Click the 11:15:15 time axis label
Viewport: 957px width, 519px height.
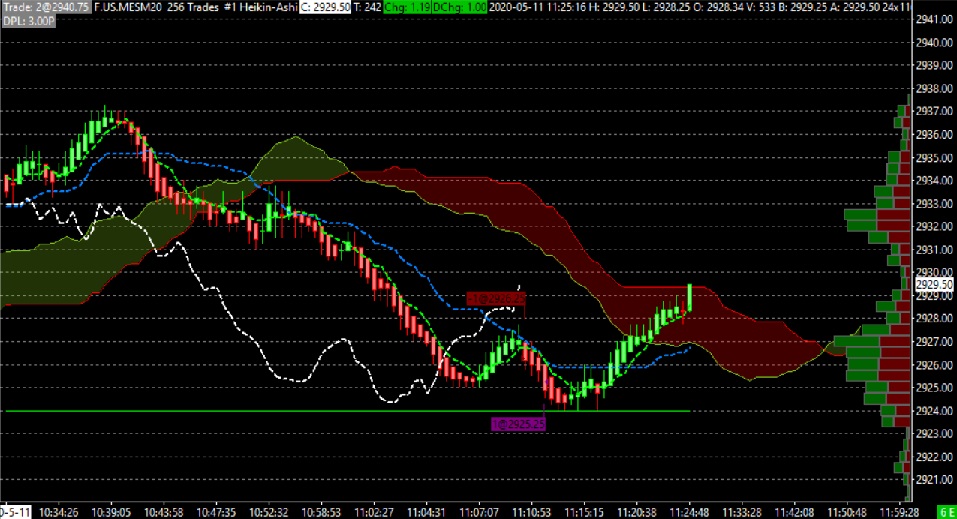[584, 512]
